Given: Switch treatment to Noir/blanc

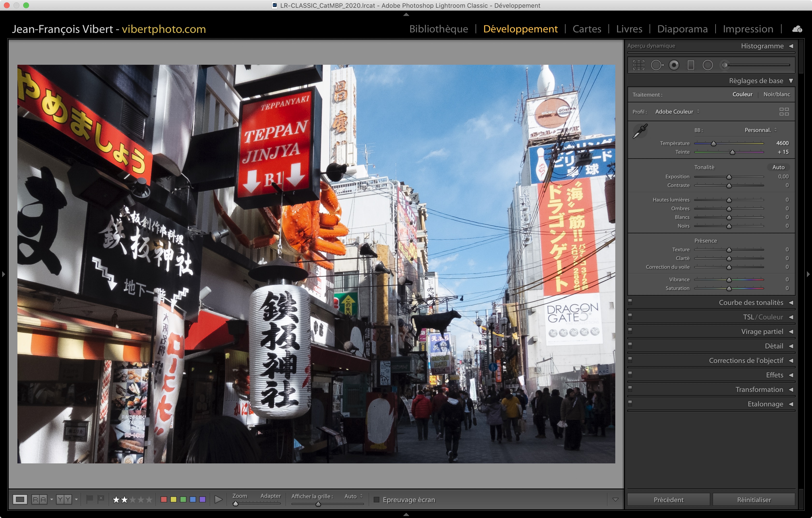Looking at the screenshot, I should 776,94.
